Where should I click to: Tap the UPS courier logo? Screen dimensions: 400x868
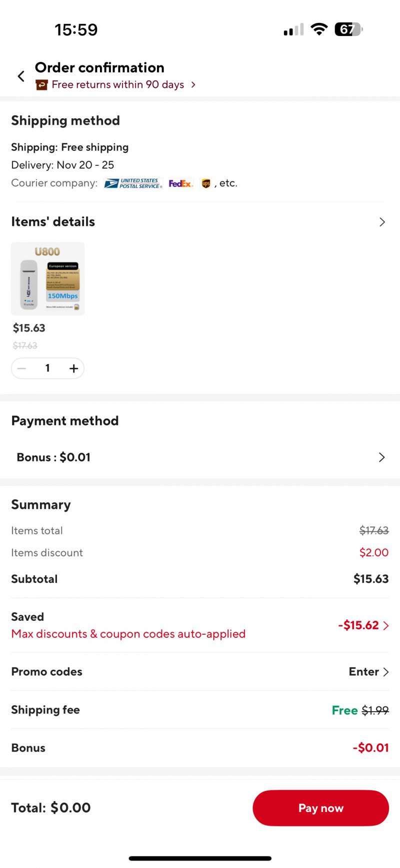(x=205, y=183)
